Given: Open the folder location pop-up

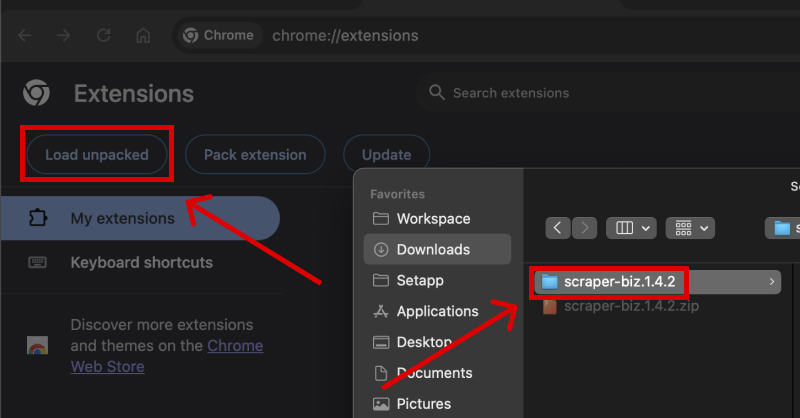Looking at the screenshot, I should coord(783,228).
